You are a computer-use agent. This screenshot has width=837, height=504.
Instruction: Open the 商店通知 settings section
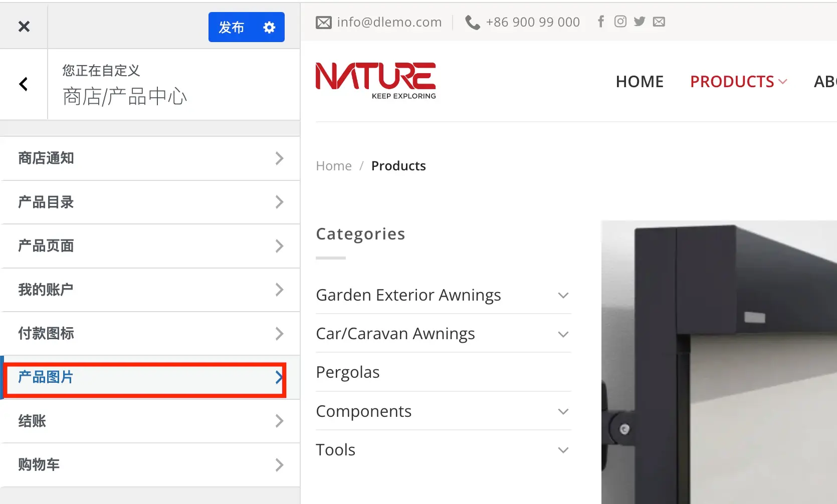(150, 158)
